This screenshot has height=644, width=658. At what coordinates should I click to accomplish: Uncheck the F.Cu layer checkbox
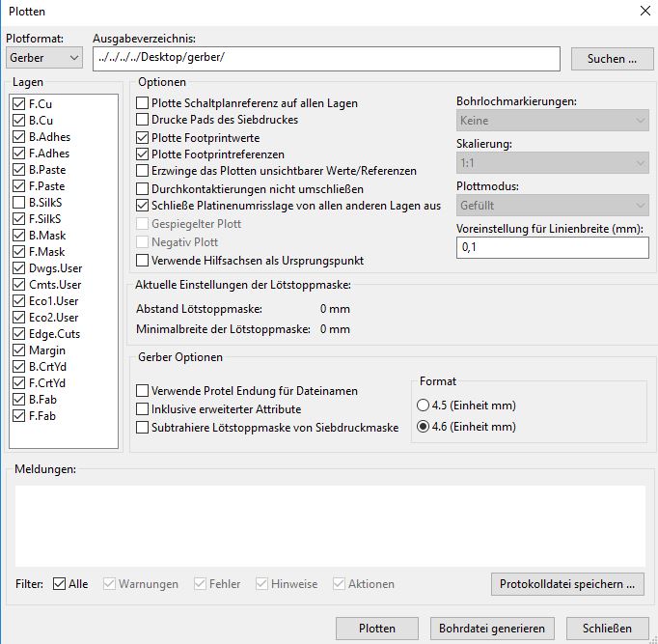tap(18, 103)
